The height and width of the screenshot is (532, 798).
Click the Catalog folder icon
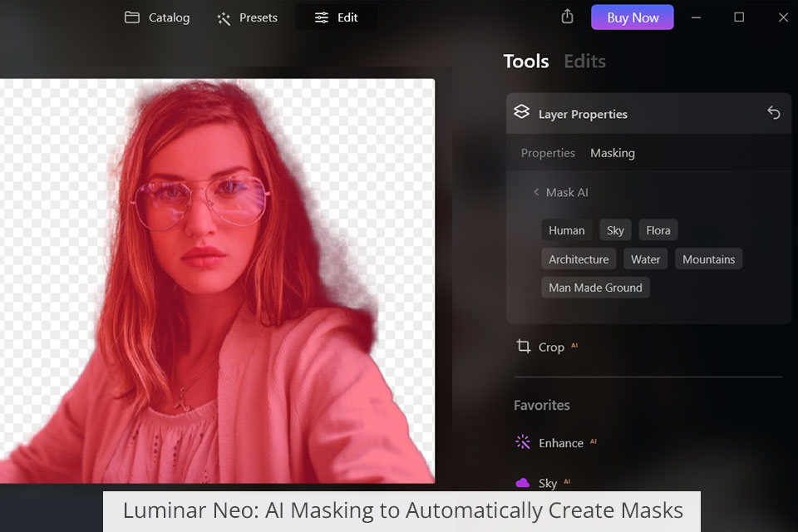coord(131,17)
